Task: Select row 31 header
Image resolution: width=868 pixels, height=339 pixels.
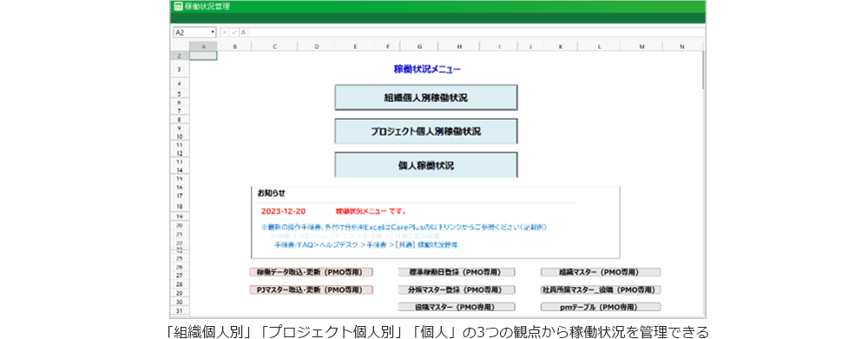Action: point(180,311)
